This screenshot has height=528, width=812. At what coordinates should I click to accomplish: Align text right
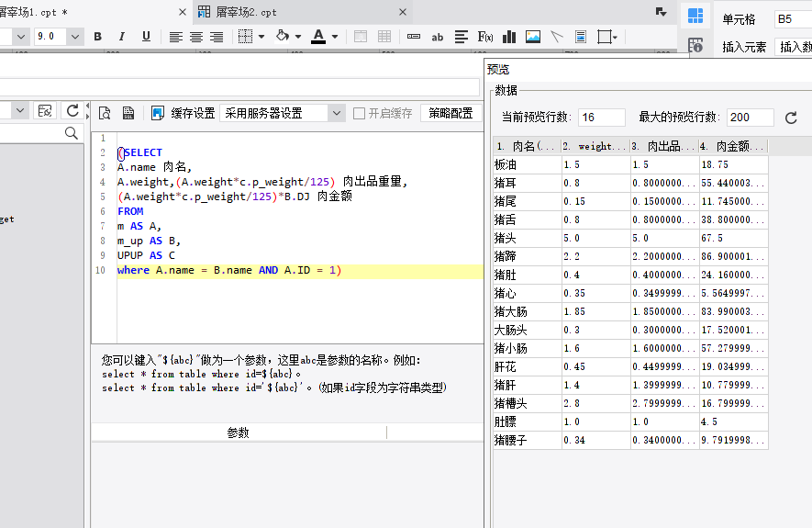(x=217, y=37)
